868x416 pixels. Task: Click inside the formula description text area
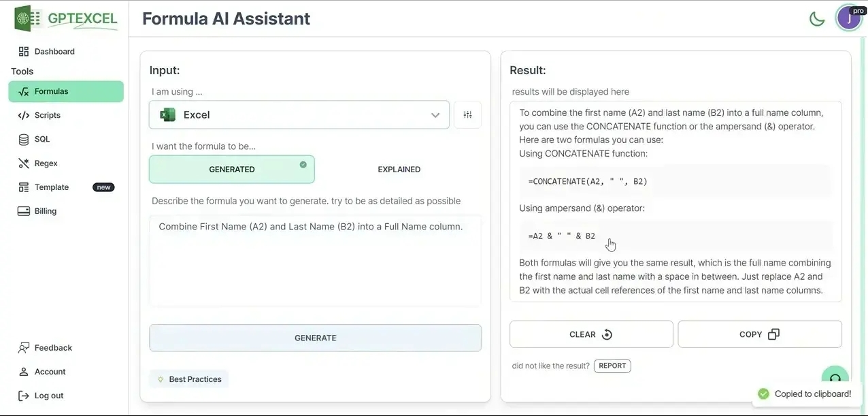tap(315, 259)
